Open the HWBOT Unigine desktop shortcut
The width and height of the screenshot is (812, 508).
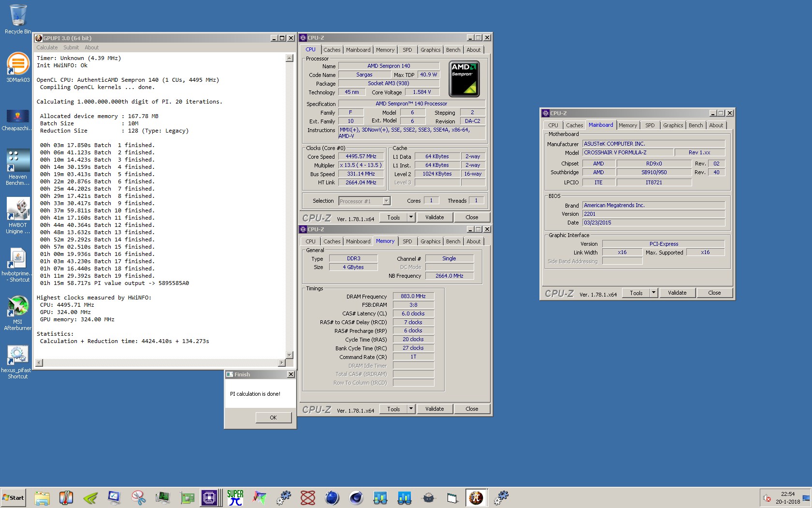[x=17, y=215]
